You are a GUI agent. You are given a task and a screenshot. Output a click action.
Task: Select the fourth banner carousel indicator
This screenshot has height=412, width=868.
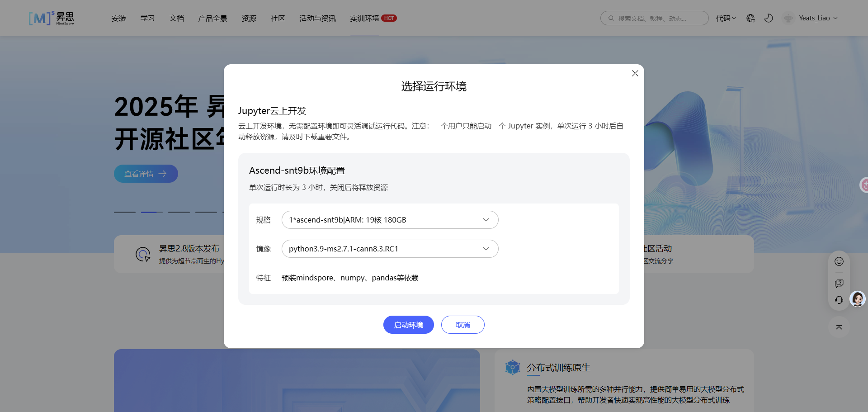pos(206,212)
